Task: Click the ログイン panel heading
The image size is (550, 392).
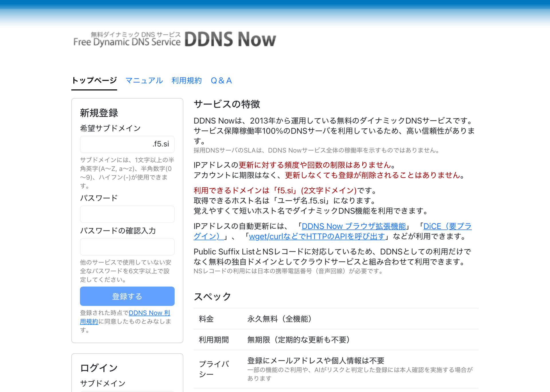Action: point(99,368)
